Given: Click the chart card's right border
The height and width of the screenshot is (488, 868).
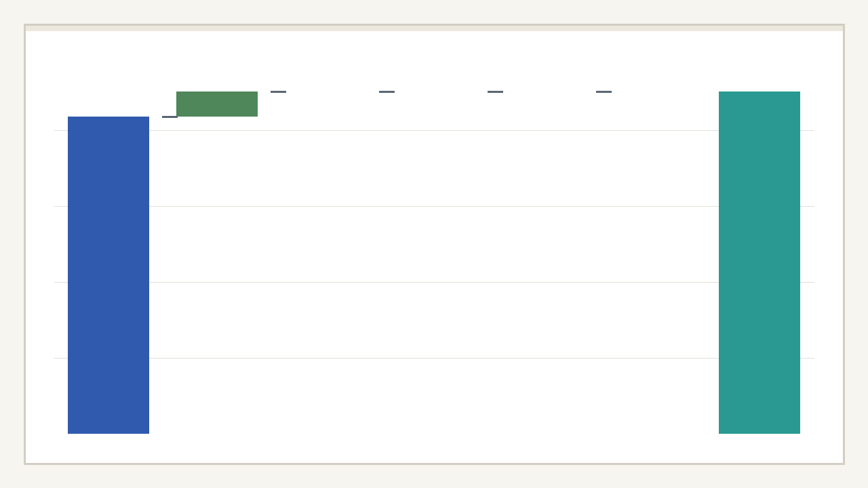Looking at the screenshot, I should coord(844,244).
